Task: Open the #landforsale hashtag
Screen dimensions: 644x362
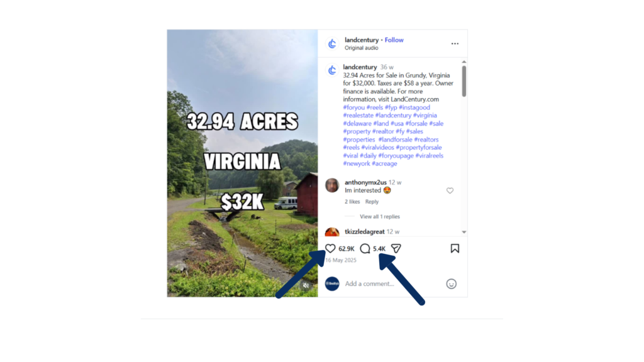Action: point(395,140)
